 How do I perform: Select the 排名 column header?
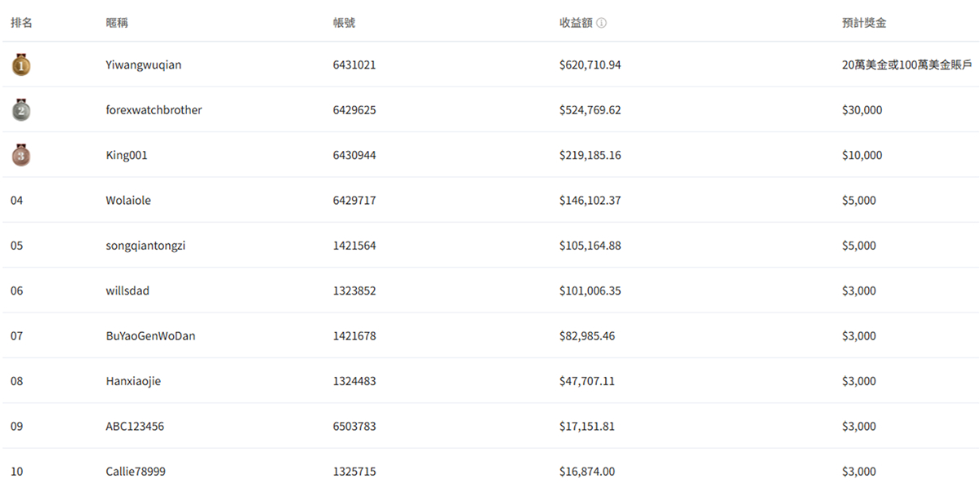pyautogui.click(x=21, y=23)
